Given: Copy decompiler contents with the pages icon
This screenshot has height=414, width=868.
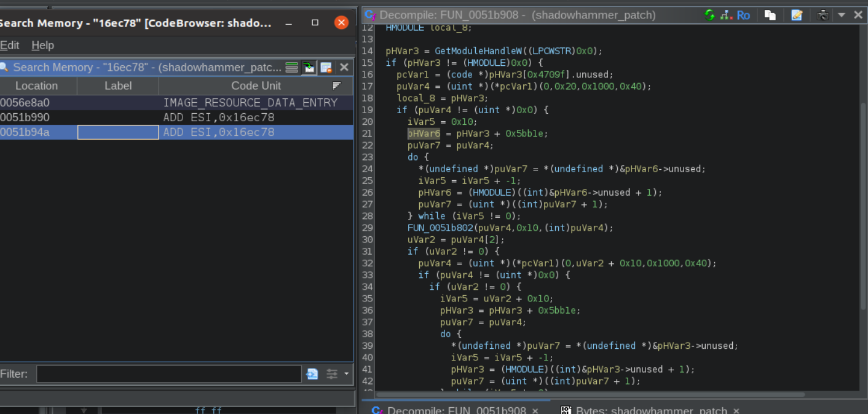Looking at the screenshot, I should coord(770,15).
